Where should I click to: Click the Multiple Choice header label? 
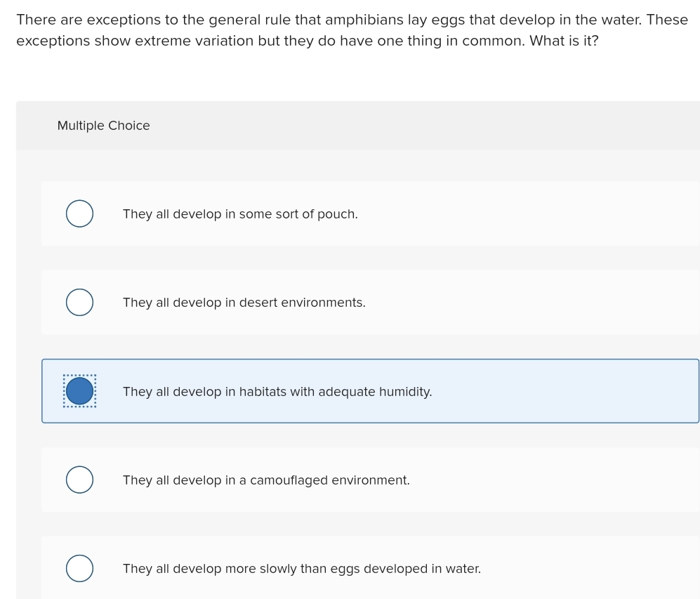[x=103, y=125]
